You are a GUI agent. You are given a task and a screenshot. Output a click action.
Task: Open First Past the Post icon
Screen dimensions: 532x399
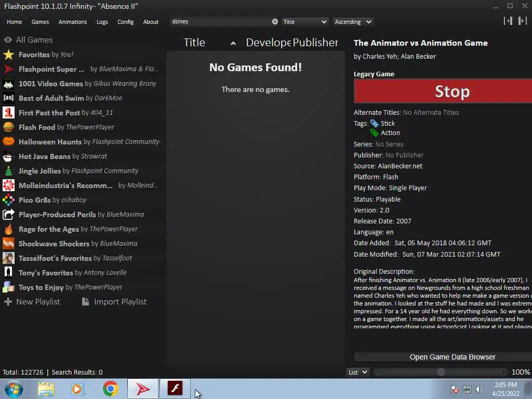coord(8,113)
